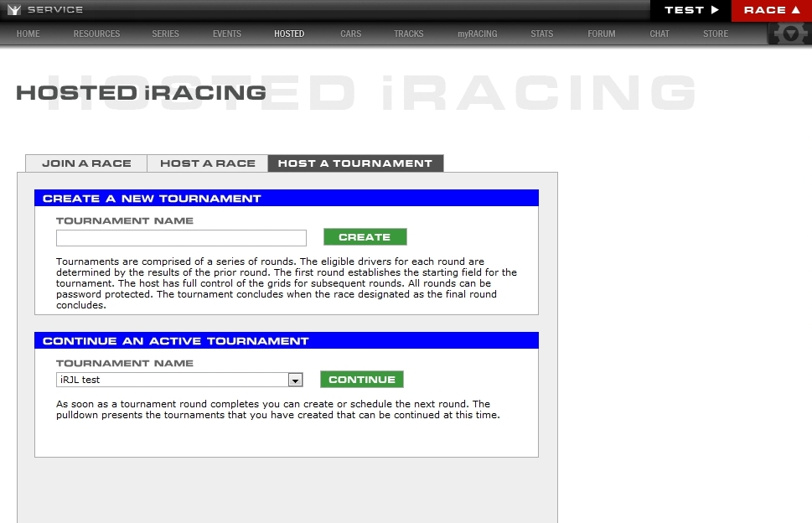Viewport: 812px width, 523px height.
Task: Click the red RACE button
Action: 772,10
